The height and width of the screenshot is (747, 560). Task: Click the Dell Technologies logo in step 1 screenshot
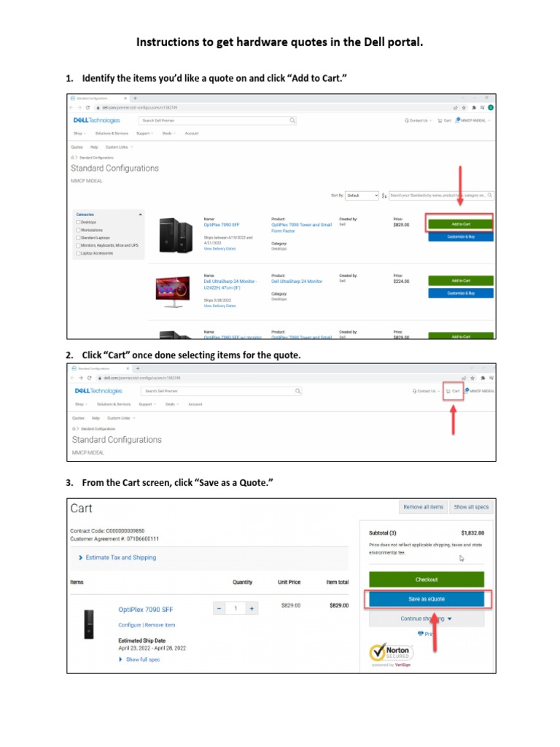click(97, 120)
